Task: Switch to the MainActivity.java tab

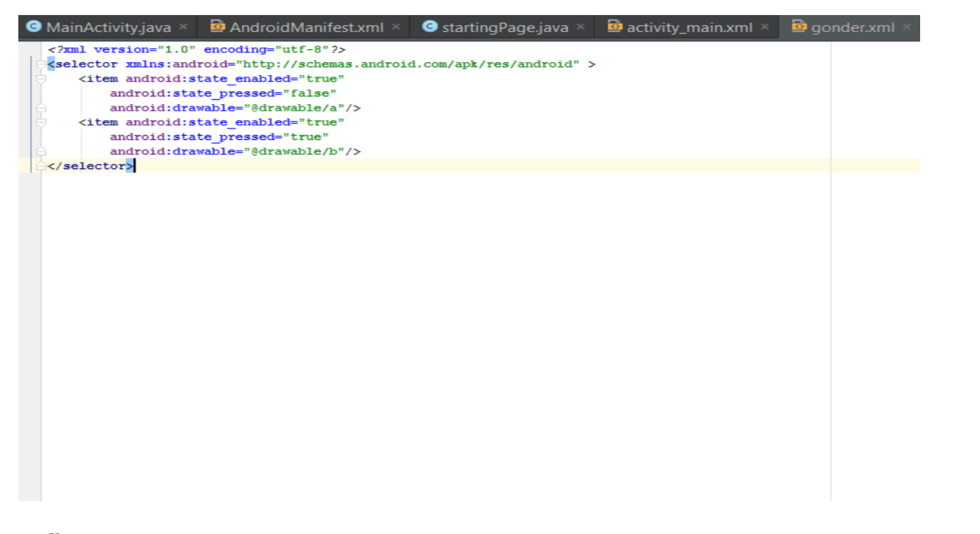Action: point(107,27)
